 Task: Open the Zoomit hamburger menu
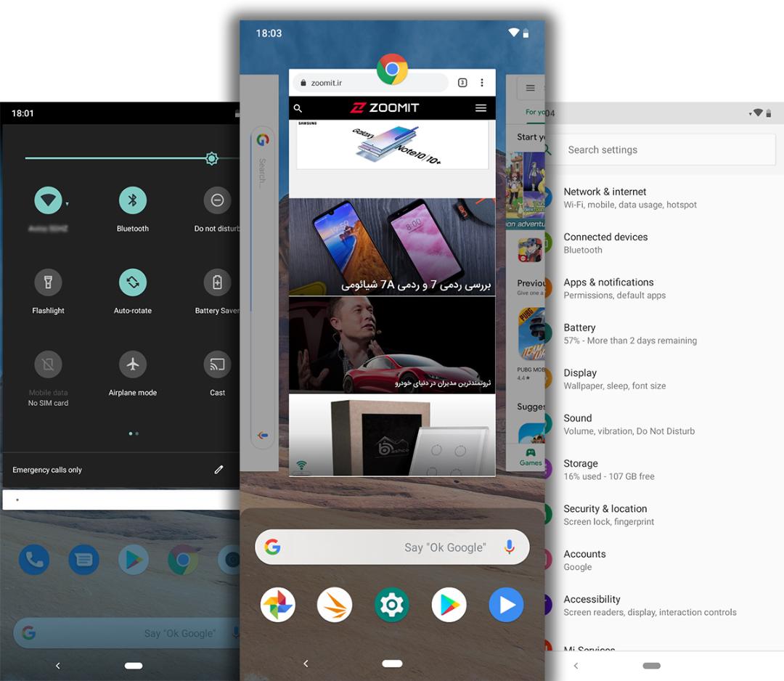[x=481, y=108]
